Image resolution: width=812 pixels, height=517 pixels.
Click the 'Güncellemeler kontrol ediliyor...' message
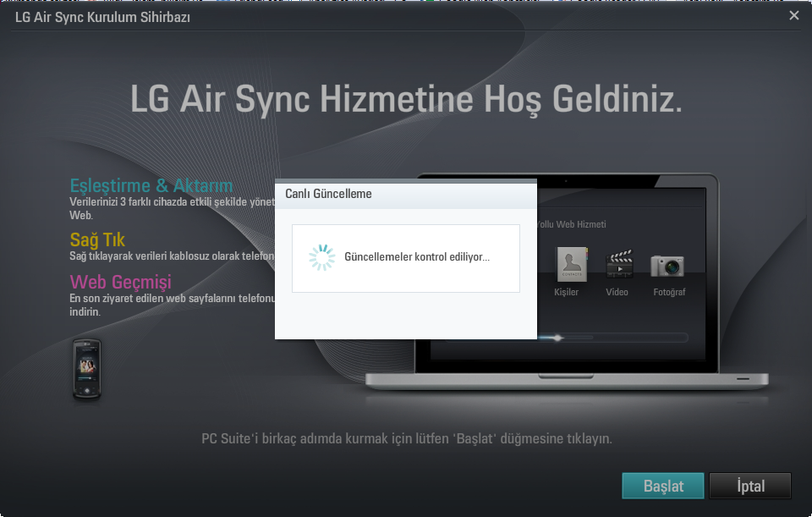[417, 257]
